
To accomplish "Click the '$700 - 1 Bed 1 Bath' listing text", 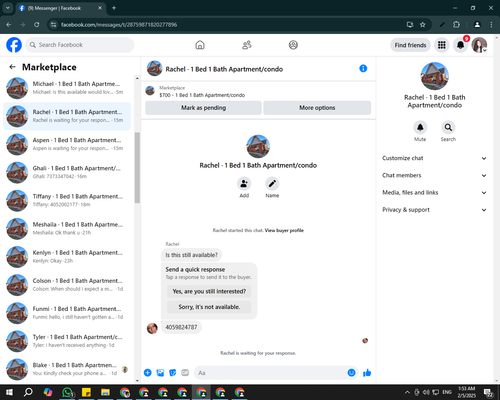I will coord(202,95).
